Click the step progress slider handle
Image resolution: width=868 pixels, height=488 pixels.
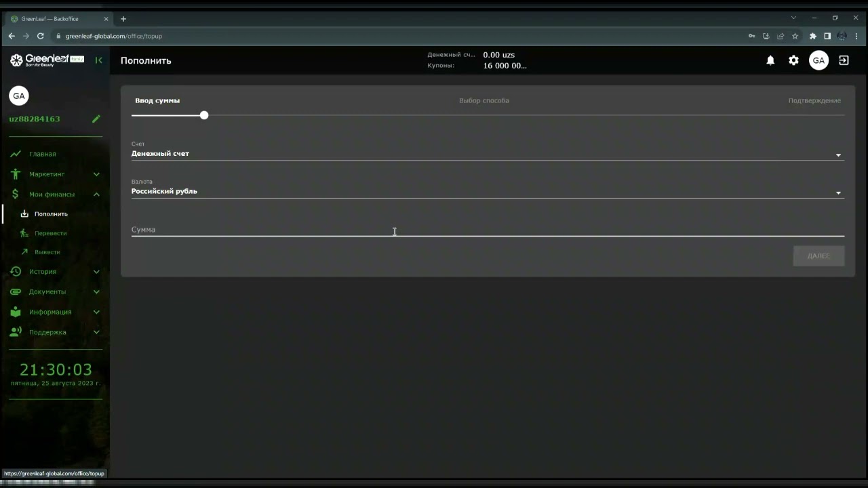204,115
